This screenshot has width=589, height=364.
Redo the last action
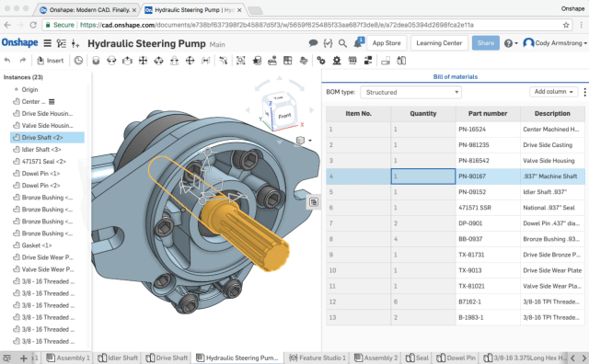pos(23,61)
